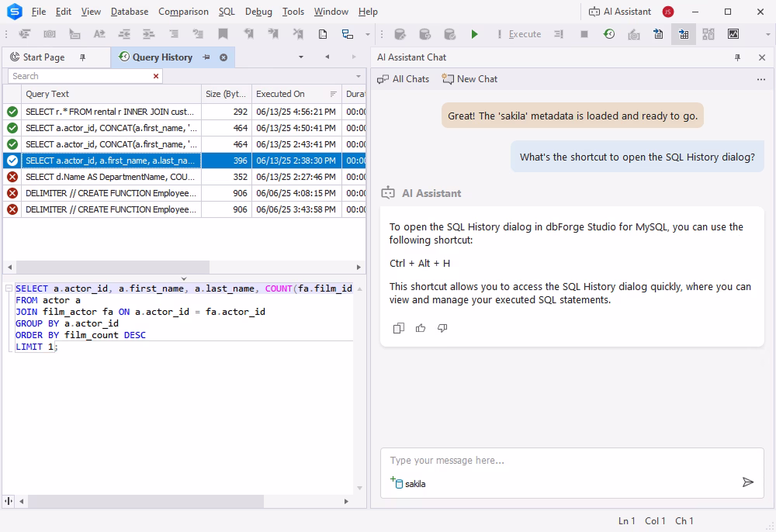The image size is (776, 532).
Task: Open the Debug menu
Action: 258,12
